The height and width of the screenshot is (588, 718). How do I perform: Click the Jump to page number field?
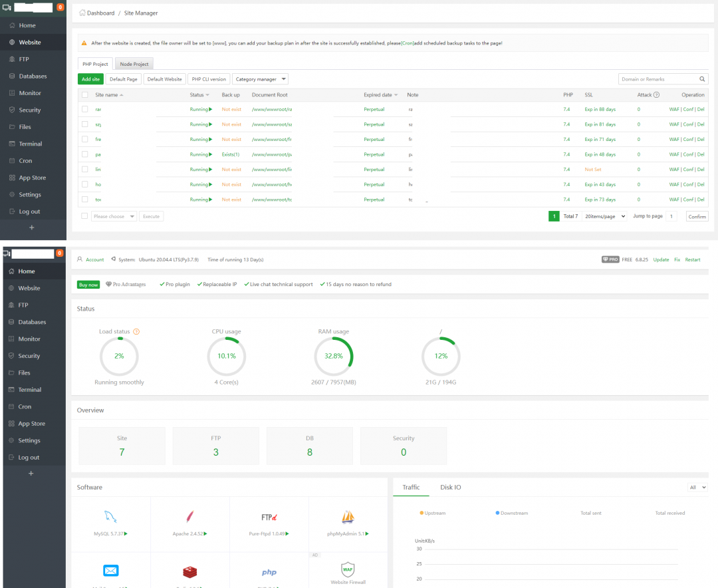671,217
